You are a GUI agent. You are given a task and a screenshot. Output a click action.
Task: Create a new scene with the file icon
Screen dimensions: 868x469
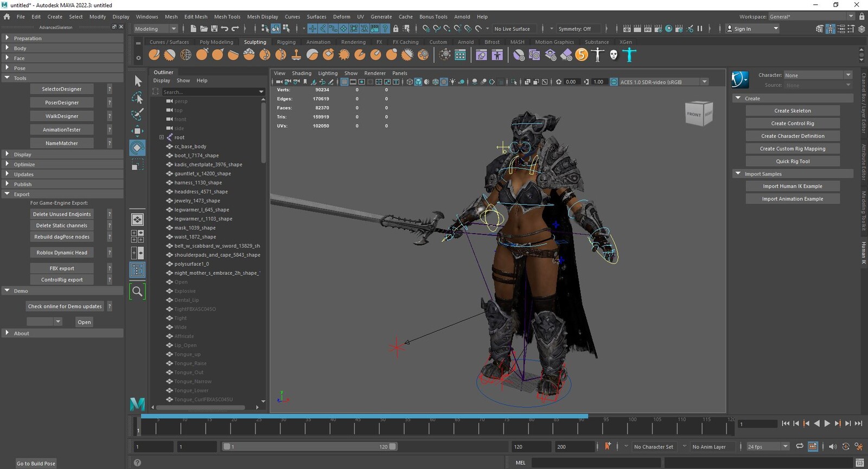pyautogui.click(x=193, y=29)
